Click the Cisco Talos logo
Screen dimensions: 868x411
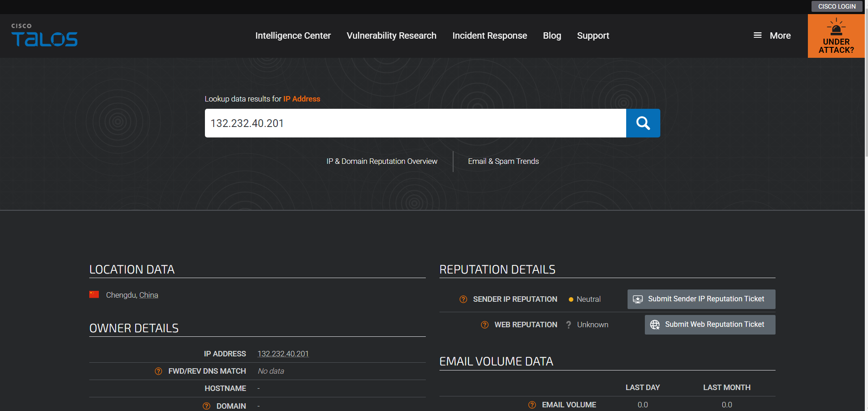tap(44, 35)
